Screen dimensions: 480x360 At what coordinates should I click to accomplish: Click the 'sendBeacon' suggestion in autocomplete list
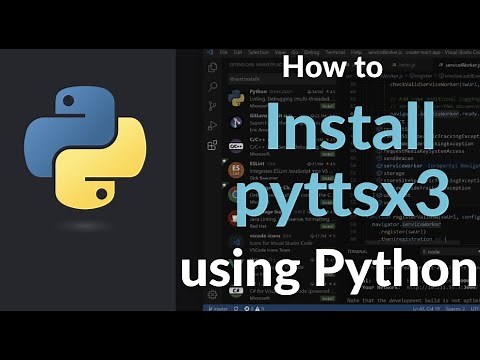pyautogui.click(x=399, y=158)
